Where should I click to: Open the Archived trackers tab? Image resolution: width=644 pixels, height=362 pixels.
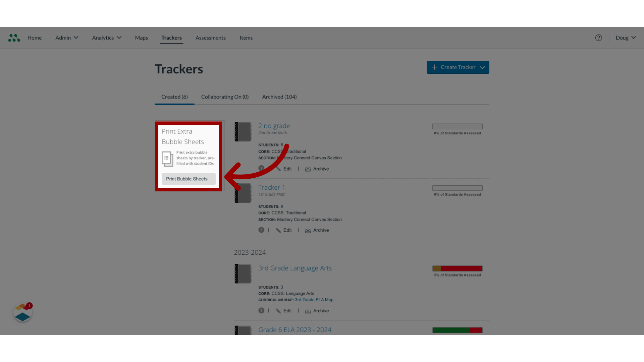279,96
